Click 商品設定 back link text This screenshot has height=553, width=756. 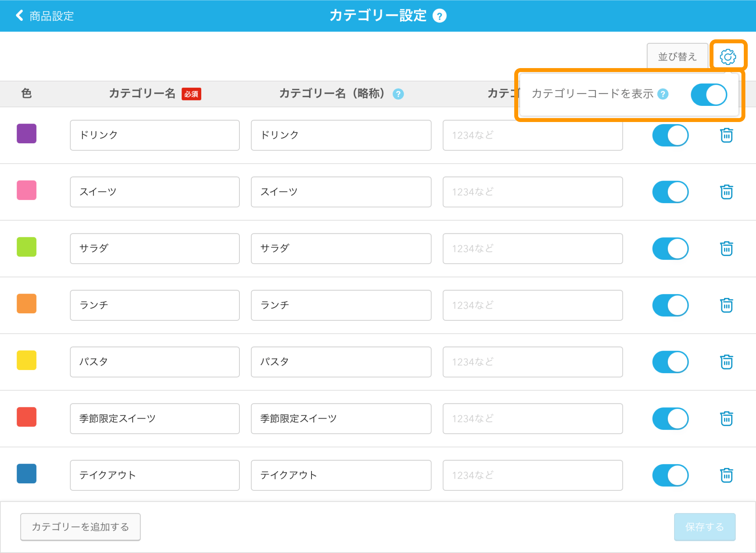[x=52, y=16]
